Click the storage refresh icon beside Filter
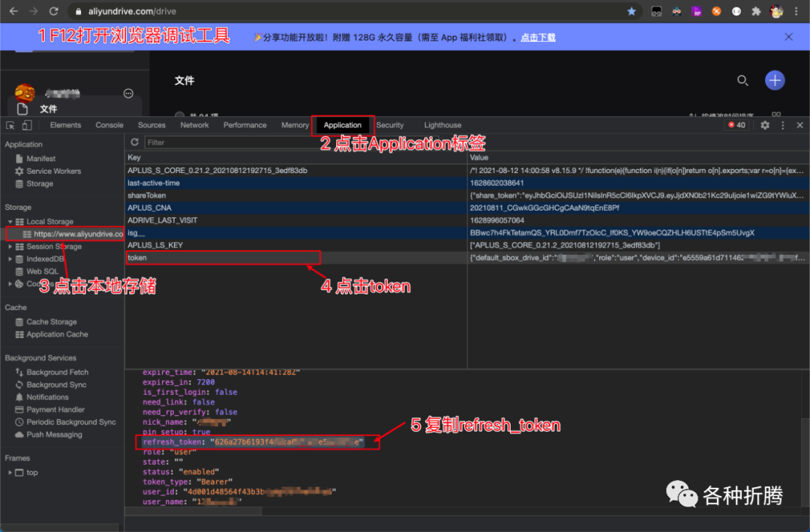This screenshot has width=810, height=532. coord(135,142)
